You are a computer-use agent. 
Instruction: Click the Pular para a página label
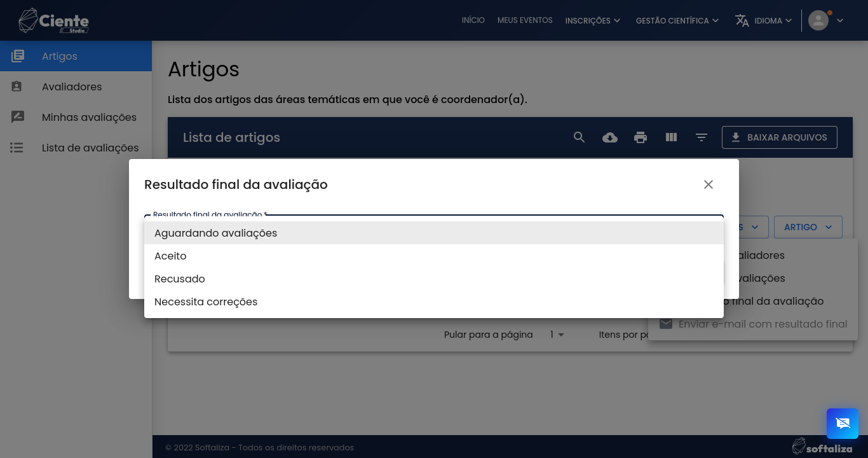(x=488, y=335)
